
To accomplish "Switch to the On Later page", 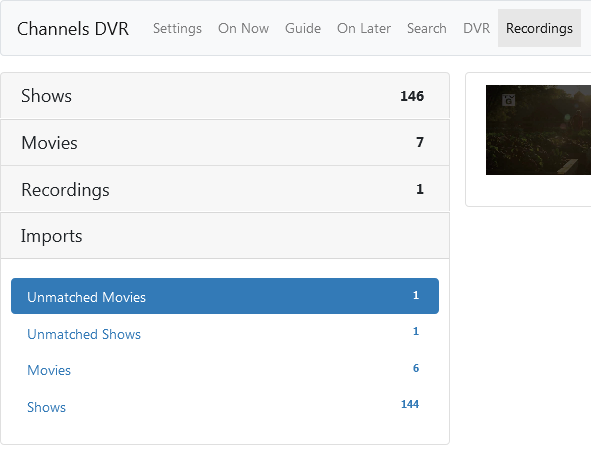I will [x=364, y=28].
